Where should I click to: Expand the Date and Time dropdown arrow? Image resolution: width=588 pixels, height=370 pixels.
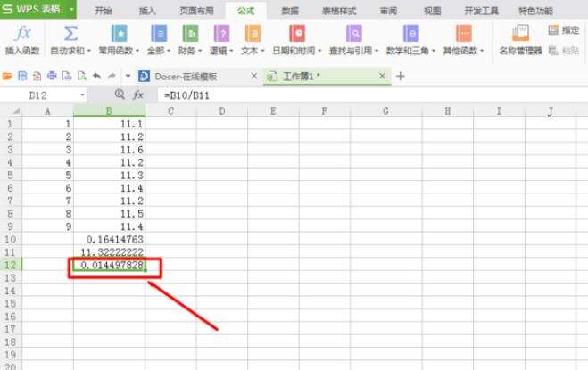coord(319,51)
